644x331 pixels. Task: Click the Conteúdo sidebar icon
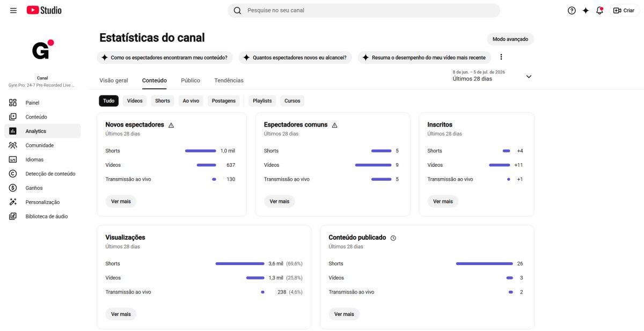13,117
